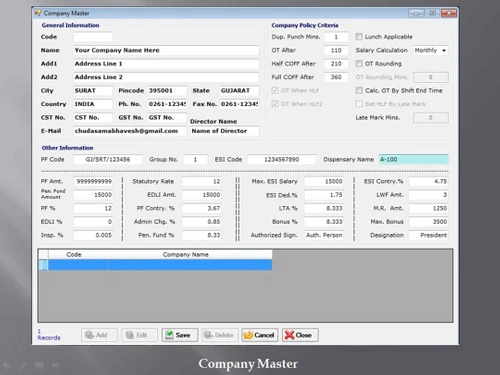
Task: Click the Max. ESI Salary field
Action: click(x=324, y=181)
